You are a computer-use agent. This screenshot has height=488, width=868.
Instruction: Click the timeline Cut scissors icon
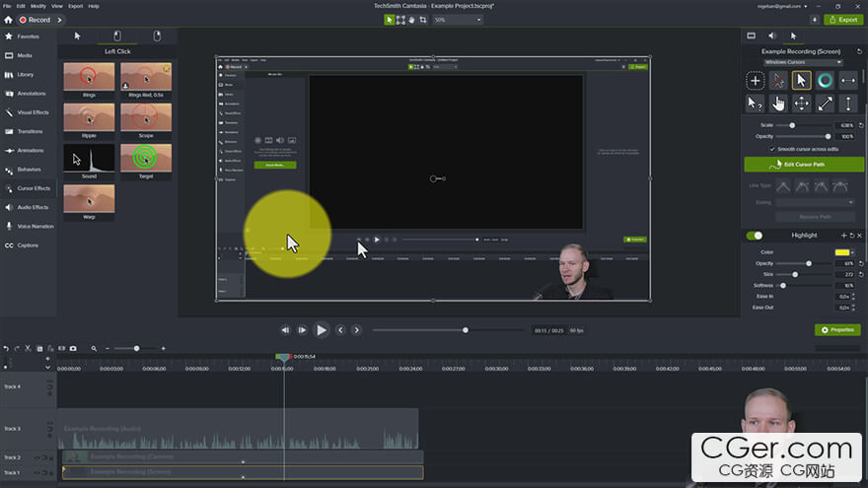pos(28,349)
